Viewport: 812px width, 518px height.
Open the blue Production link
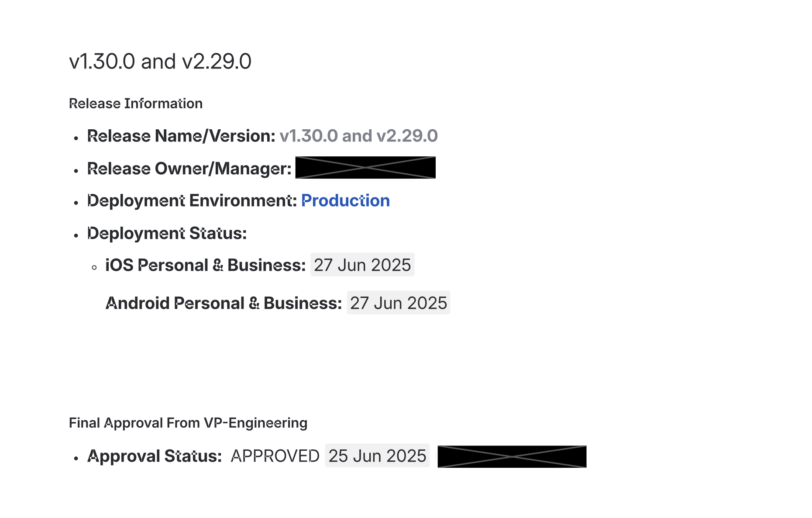(x=345, y=200)
